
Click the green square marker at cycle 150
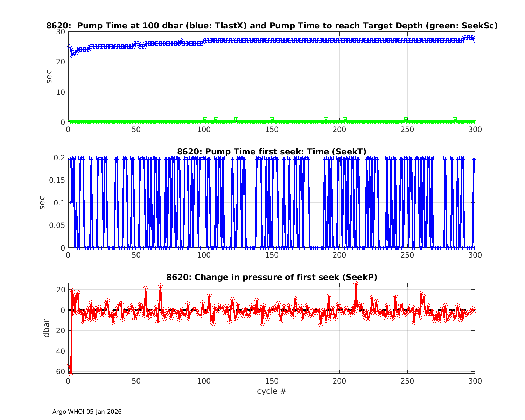(272, 120)
